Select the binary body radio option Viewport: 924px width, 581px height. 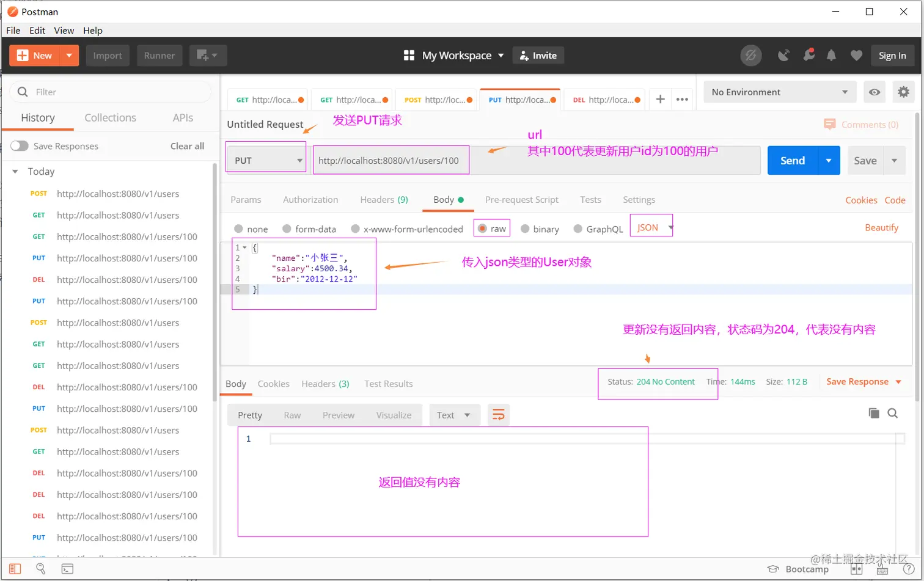point(525,228)
